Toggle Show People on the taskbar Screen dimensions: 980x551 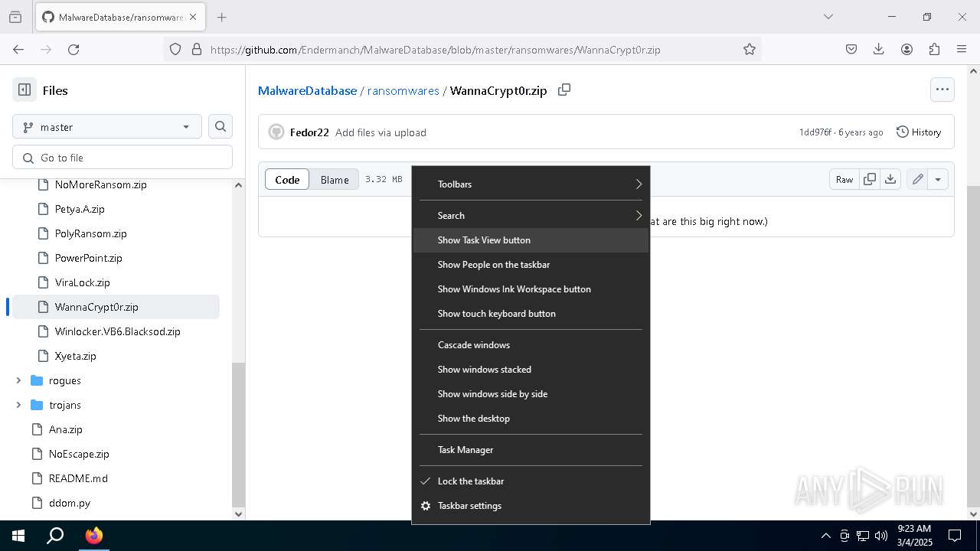531,265
